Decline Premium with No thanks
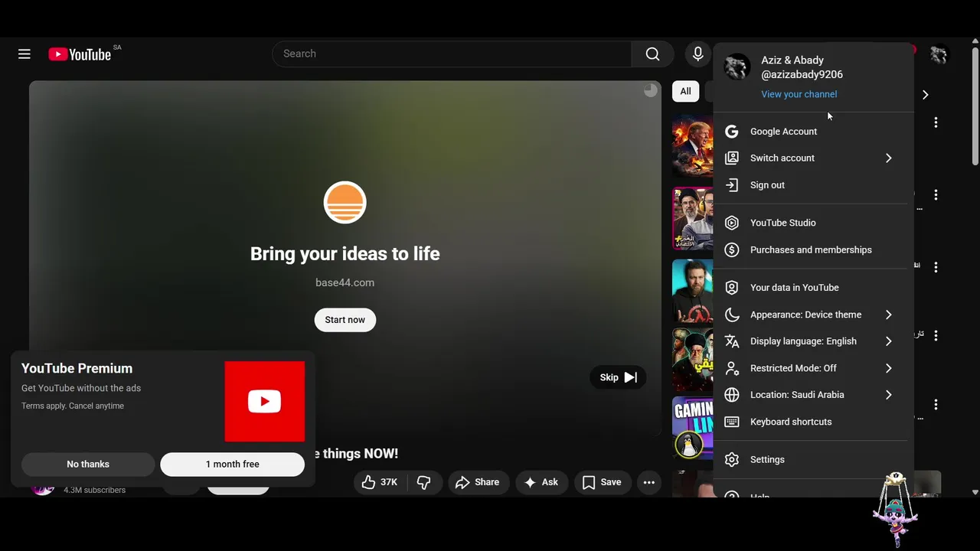Image resolution: width=980 pixels, height=551 pixels. coord(88,464)
